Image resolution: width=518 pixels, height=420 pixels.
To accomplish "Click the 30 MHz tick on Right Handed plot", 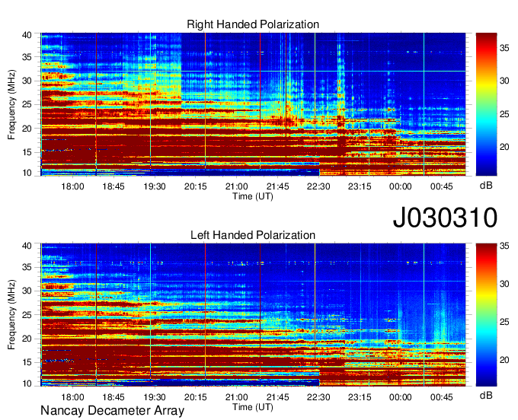I will click(x=27, y=81).
